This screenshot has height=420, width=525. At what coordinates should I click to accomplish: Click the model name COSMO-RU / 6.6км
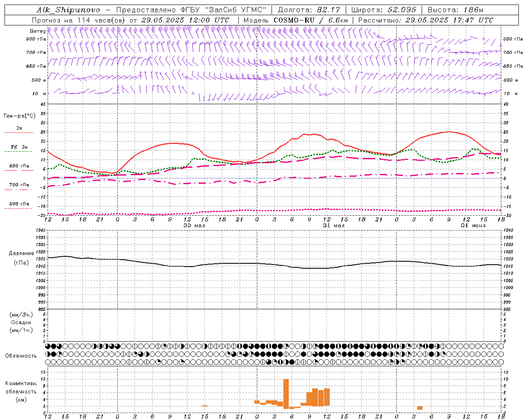coord(311,20)
